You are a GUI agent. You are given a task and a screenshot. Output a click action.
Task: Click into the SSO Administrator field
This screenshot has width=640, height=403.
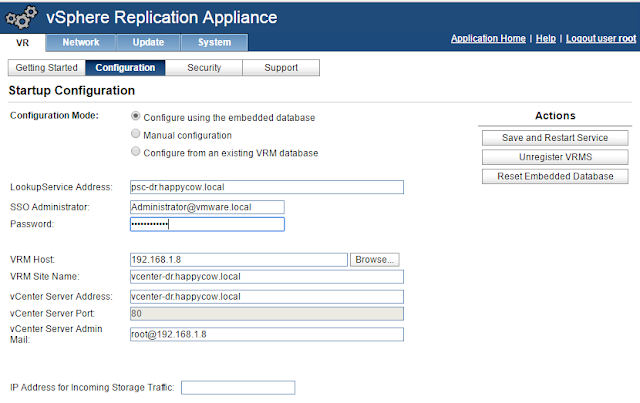(x=207, y=207)
